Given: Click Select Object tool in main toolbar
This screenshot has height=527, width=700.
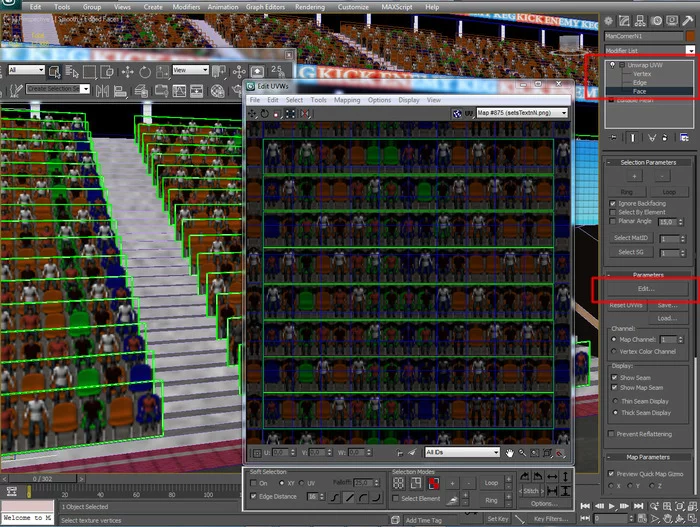Looking at the screenshot, I should click(x=54, y=71).
